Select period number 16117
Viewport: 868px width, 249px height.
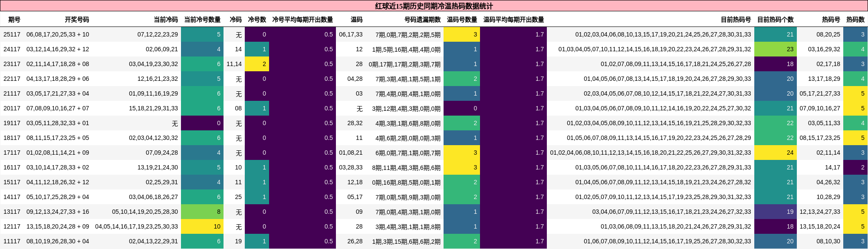tap(12, 167)
